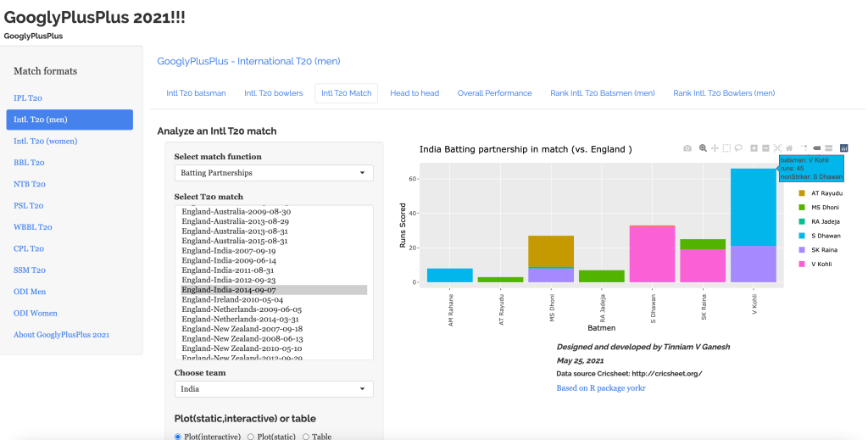Go to IPL T20 in sidebar
Viewport: 868px width, 440px height.
28,98
